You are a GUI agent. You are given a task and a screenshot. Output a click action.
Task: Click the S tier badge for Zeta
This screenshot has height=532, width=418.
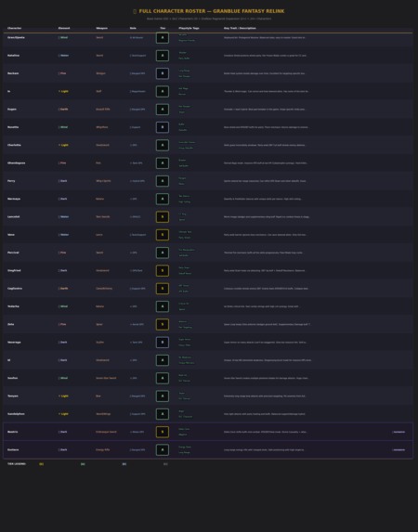tap(163, 324)
